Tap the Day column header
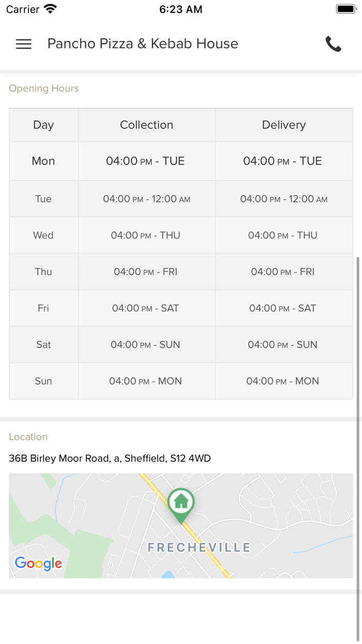Screen dimensions: 362x644 43,125
